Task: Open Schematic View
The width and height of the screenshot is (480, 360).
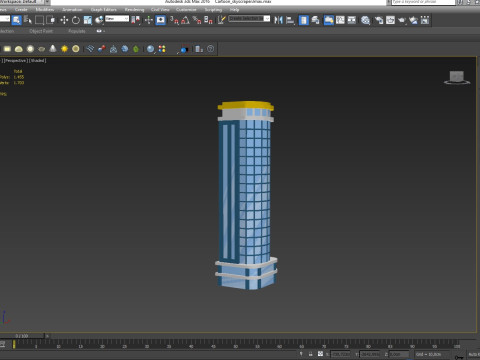Action: 352,20
